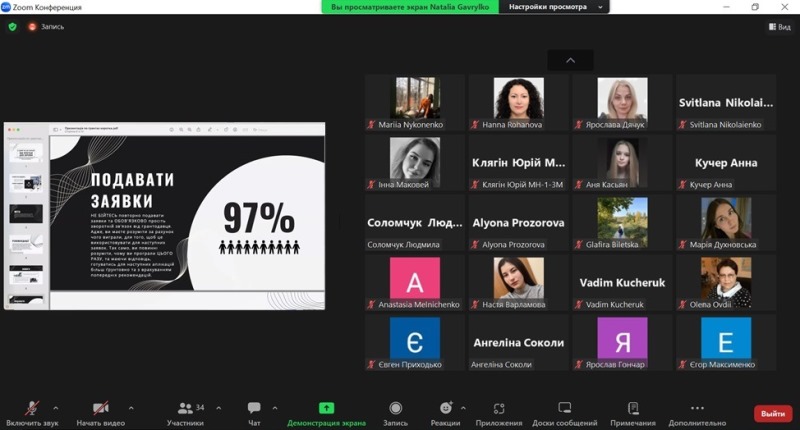Viewport: 800px width, 430px height.
Task: Click the green encryption shield icon
Action: pyautogui.click(x=12, y=27)
